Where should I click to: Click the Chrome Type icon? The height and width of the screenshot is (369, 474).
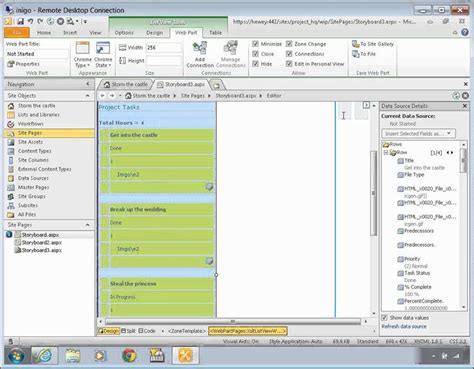coord(82,48)
